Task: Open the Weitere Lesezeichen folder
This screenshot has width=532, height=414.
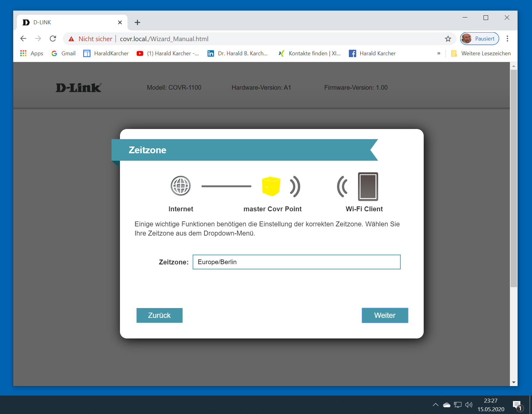Action: [481, 53]
